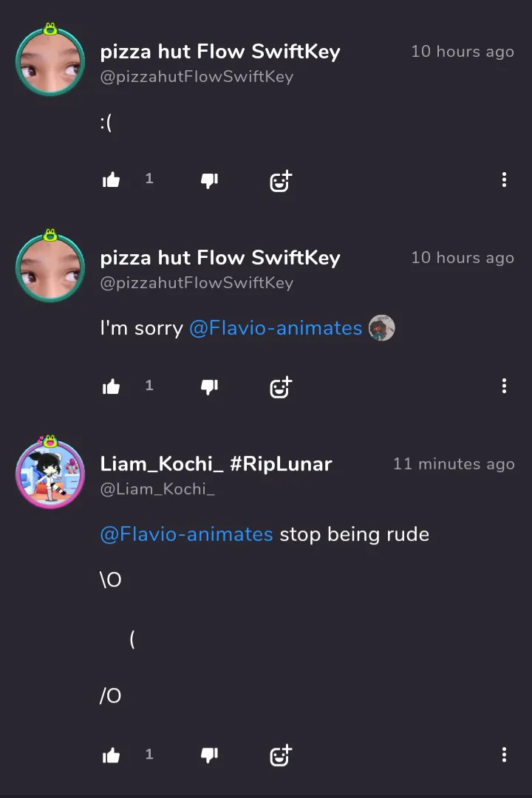Open more options on Liam_Kochi_'s comment
This screenshot has width=532, height=798.
pyautogui.click(x=504, y=754)
